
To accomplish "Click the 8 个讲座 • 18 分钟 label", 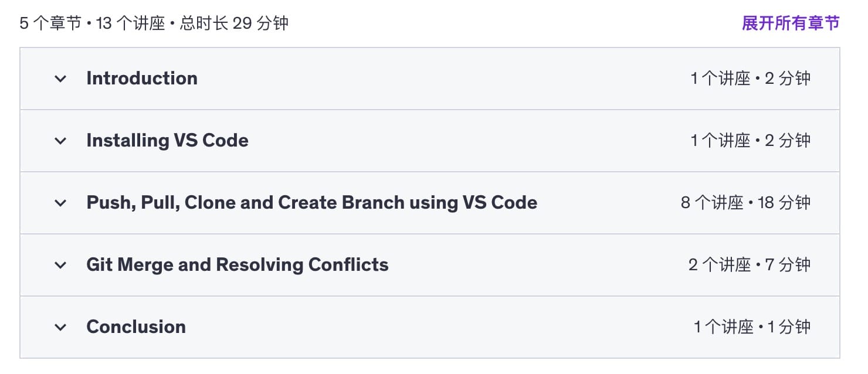I will tap(745, 203).
